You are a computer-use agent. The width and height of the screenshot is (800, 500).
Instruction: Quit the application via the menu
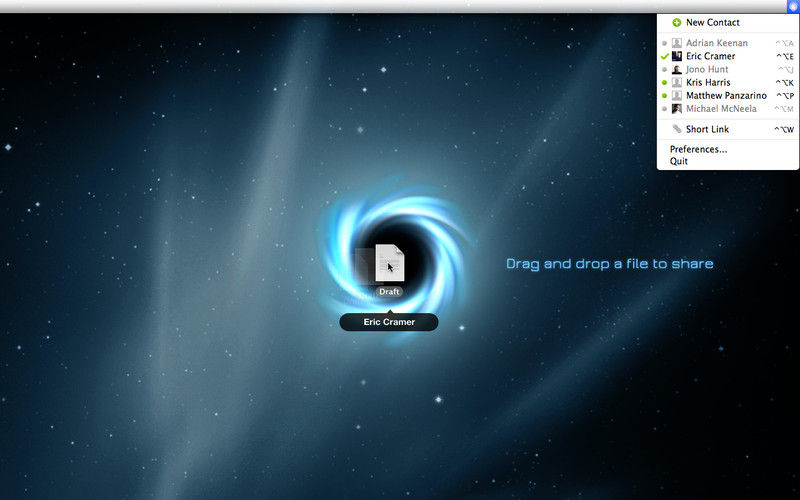(679, 160)
